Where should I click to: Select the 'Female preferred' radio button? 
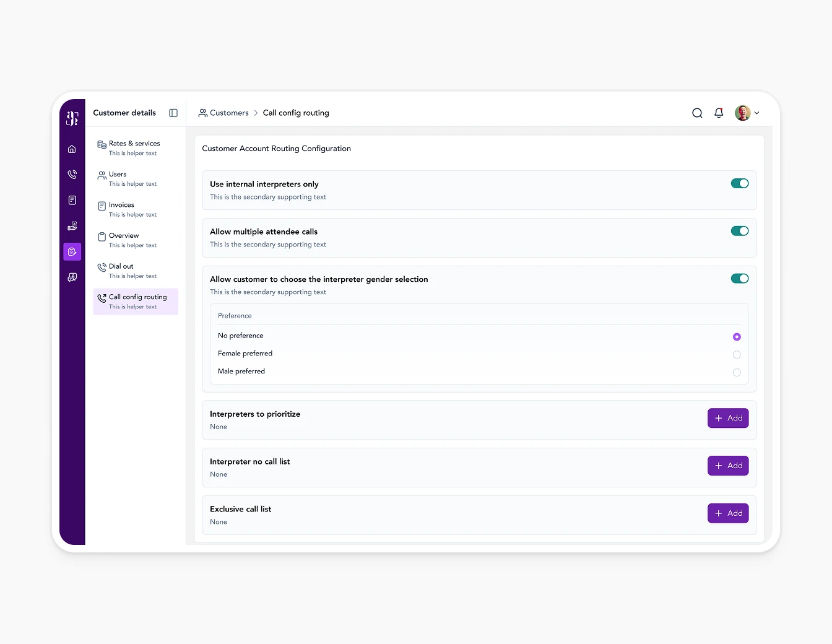pos(737,354)
